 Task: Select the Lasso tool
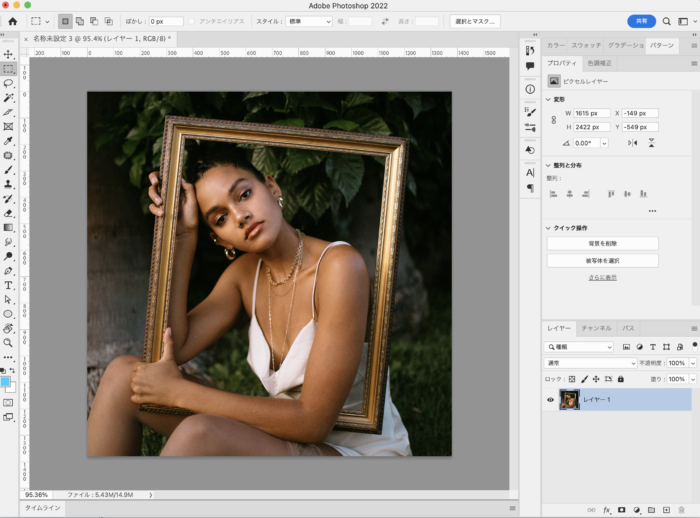click(8, 84)
